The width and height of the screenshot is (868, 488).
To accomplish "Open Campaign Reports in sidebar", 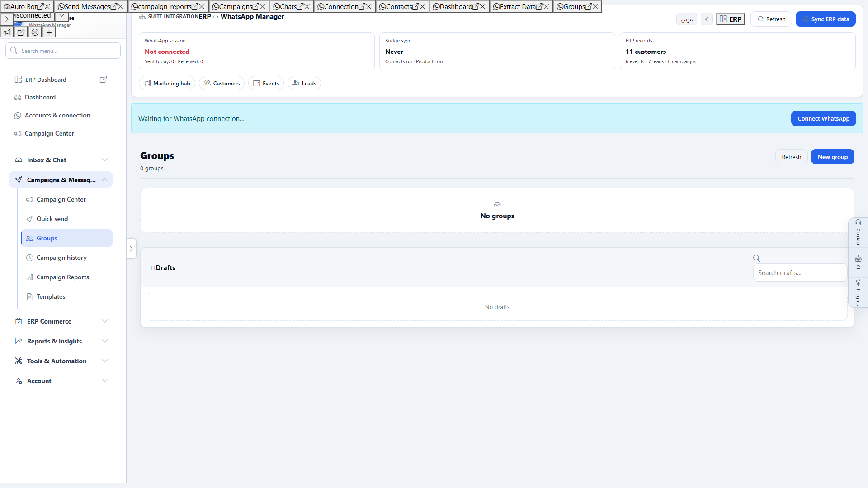I will pos(66,277).
